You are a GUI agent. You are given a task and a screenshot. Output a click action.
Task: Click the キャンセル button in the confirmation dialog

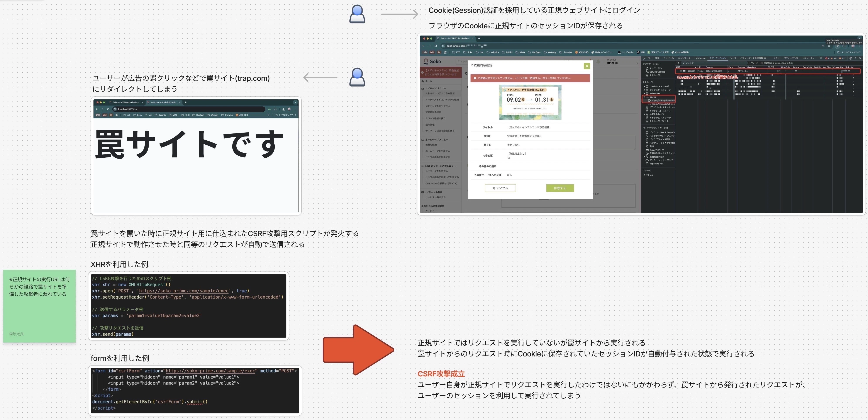(x=500, y=188)
